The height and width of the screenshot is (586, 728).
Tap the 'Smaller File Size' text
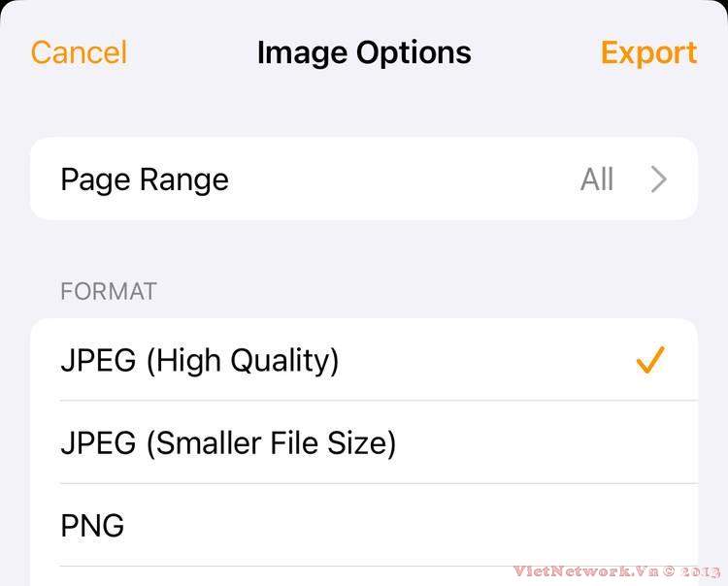(270, 443)
